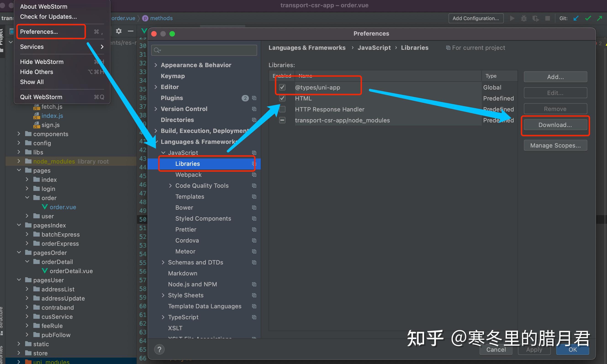Select Check for Updates... menu entry
The image size is (607, 364).
(x=48, y=17)
